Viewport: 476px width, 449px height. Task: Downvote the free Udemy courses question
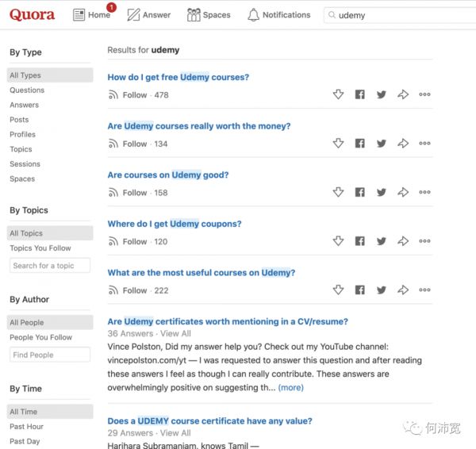point(338,95)
